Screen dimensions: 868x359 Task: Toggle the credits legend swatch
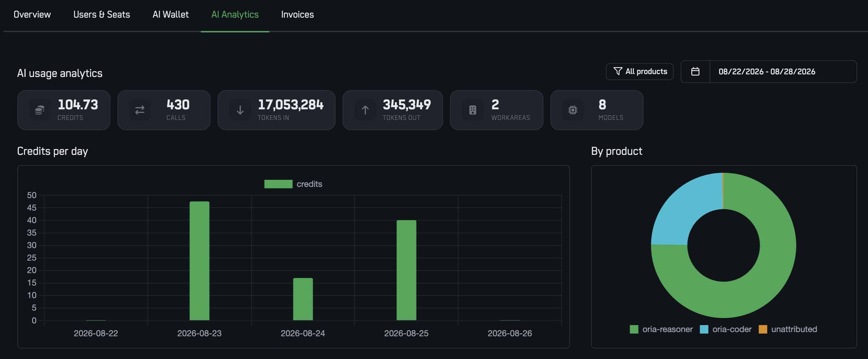point(278,184)
